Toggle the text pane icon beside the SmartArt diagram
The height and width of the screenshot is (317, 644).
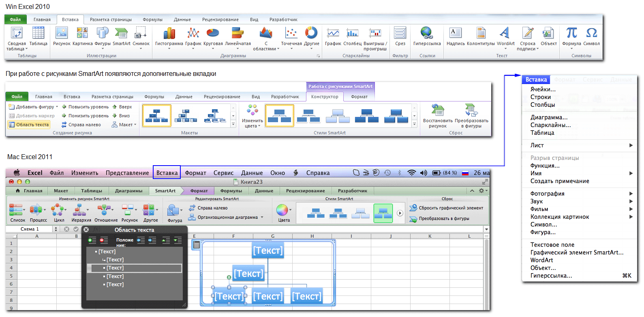[x=196, y=244]
